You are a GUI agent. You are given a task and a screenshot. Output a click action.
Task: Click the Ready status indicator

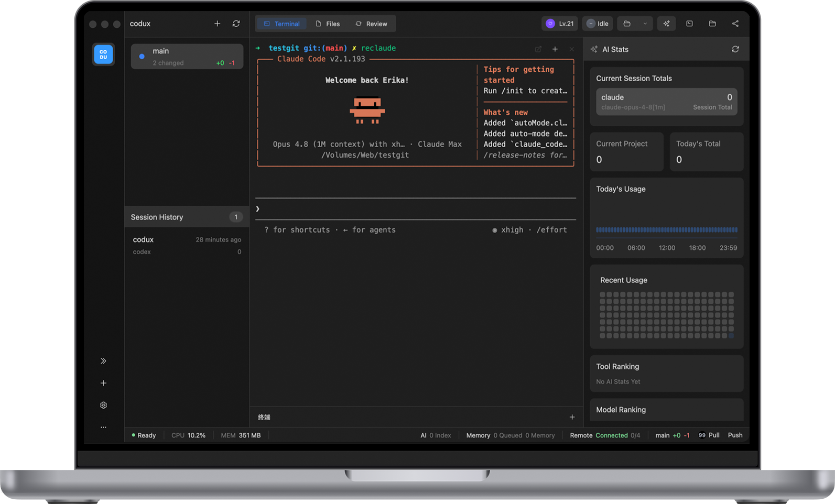(144, 435)
